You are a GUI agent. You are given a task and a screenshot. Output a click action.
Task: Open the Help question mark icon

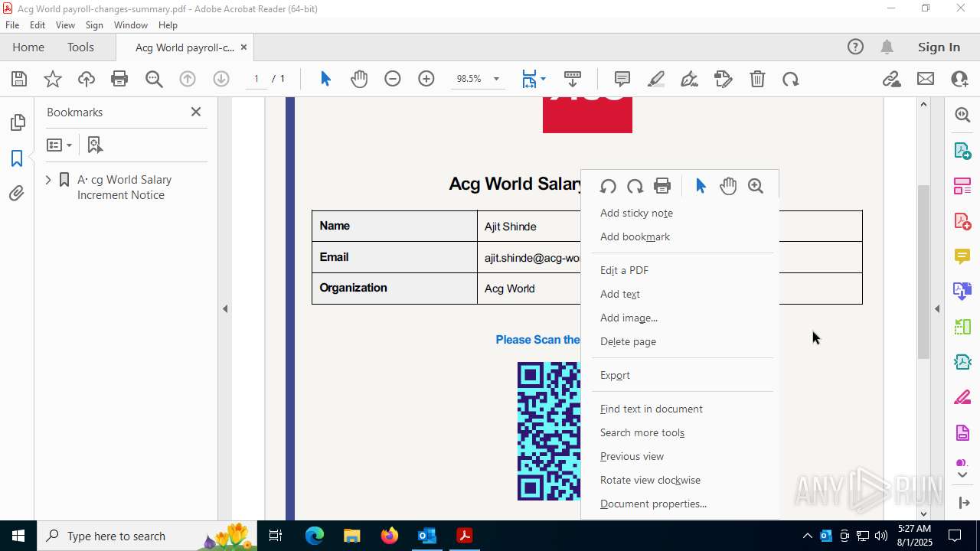tap(855, 47)
